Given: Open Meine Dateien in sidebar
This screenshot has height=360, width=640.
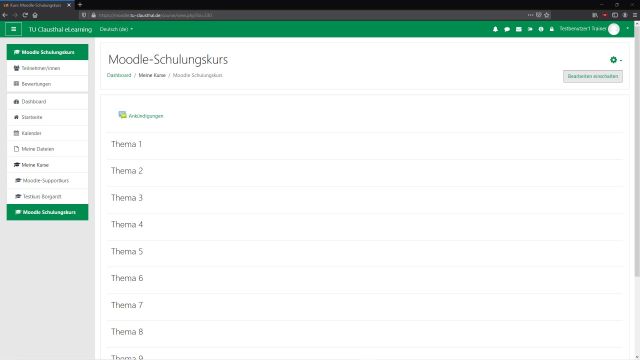Looking at the screenshot, I should click(x=47, y=149).
